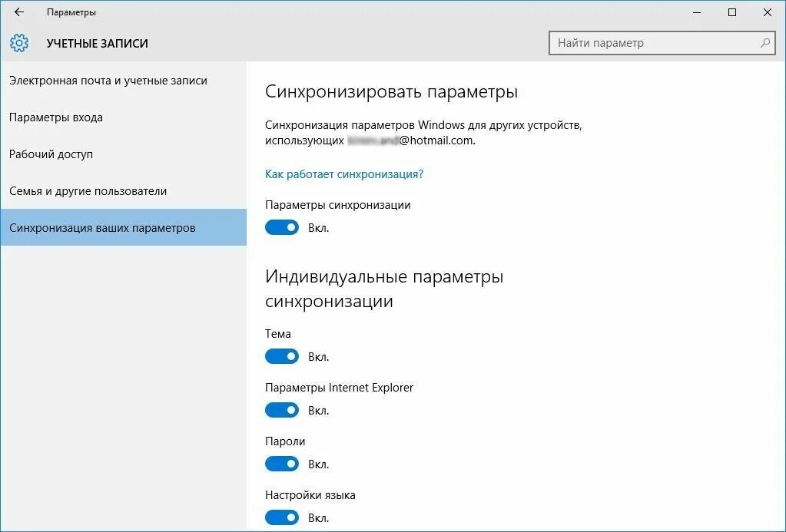
Task: Open the Как работает синхронизация? link
Action: [344, 174]
